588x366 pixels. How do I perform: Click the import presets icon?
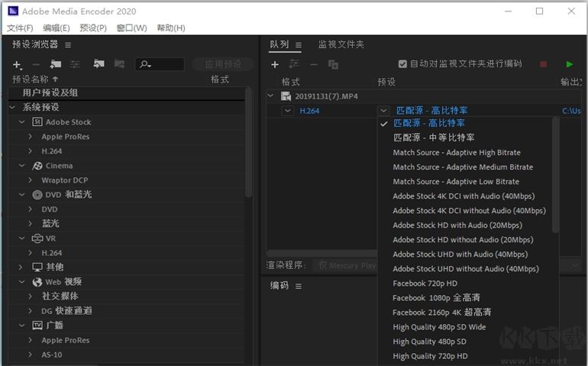[x=99, y=65]
